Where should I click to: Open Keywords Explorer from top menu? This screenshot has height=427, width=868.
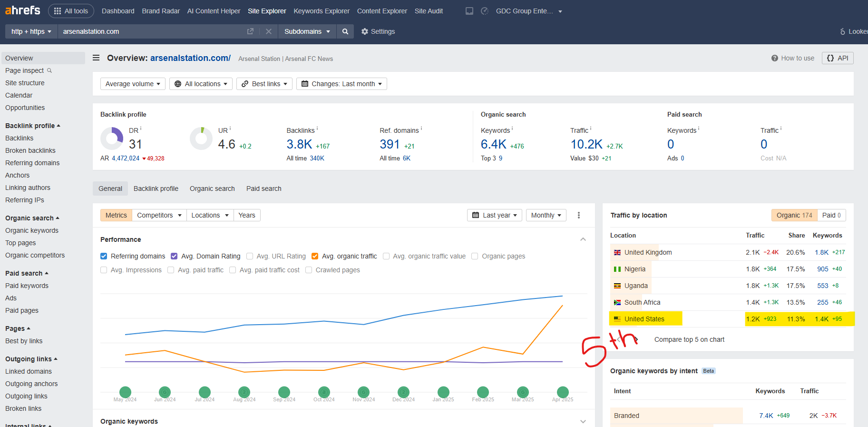[x=322, y=11]
